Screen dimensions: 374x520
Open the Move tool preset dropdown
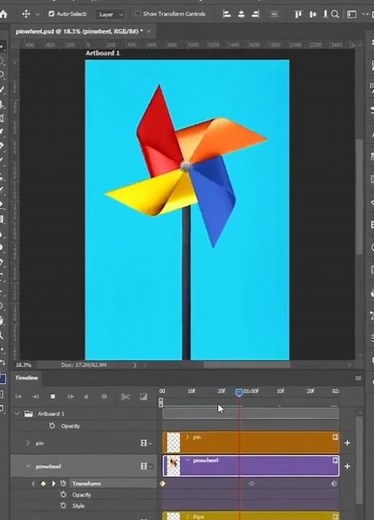click(37, 14)
